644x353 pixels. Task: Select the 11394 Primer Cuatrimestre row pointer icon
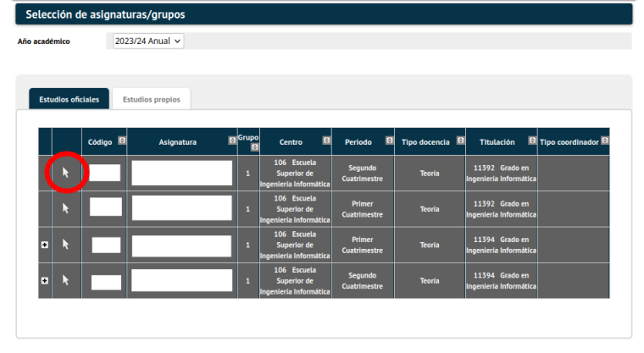[66, 245]
